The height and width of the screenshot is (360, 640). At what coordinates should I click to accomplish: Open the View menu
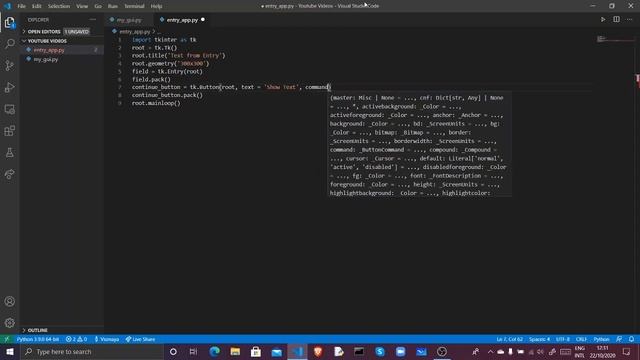click(x=82, y=6)
